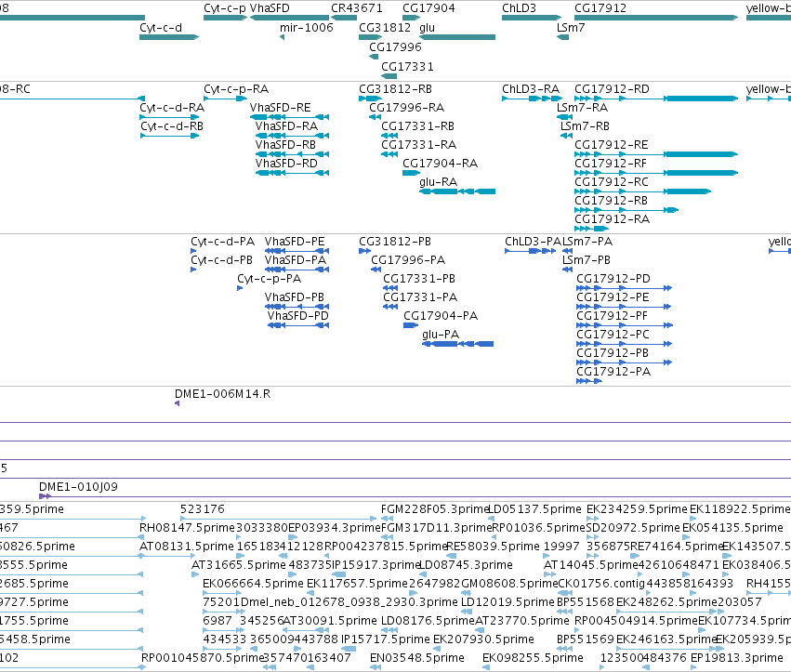Open transcript Cyt-c-d-RA
The image size is (791, 672).
pyautogui.click(x=169, y=117)
